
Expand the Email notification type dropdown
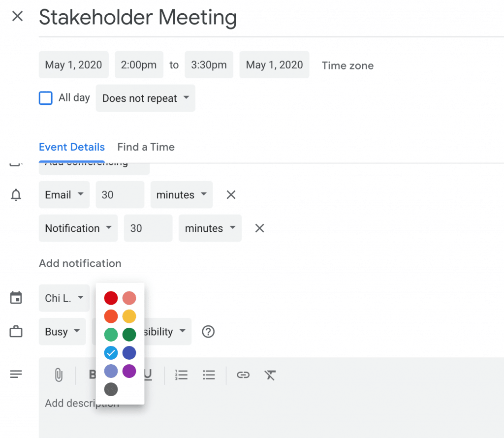64,195
